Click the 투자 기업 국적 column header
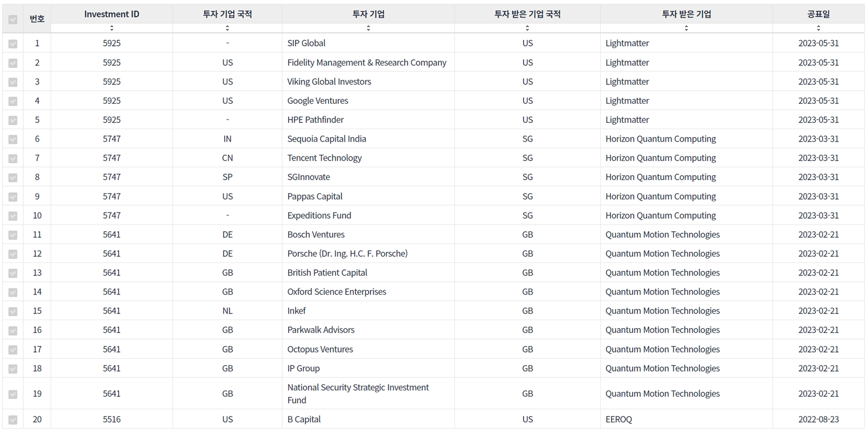The height and width of the screenshot is (433, 868). [227, 14]
